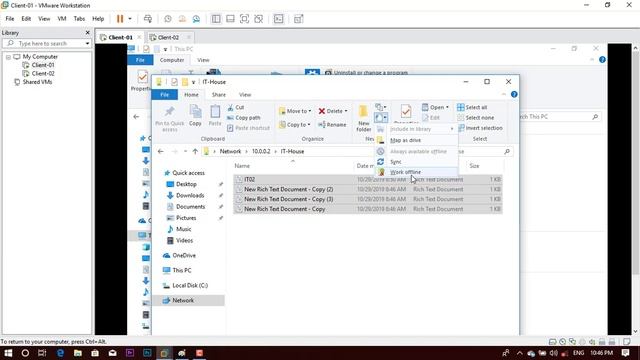
Task: Open the snapshot manager icon
Action: pyautogui.click(x=196, y=19)
